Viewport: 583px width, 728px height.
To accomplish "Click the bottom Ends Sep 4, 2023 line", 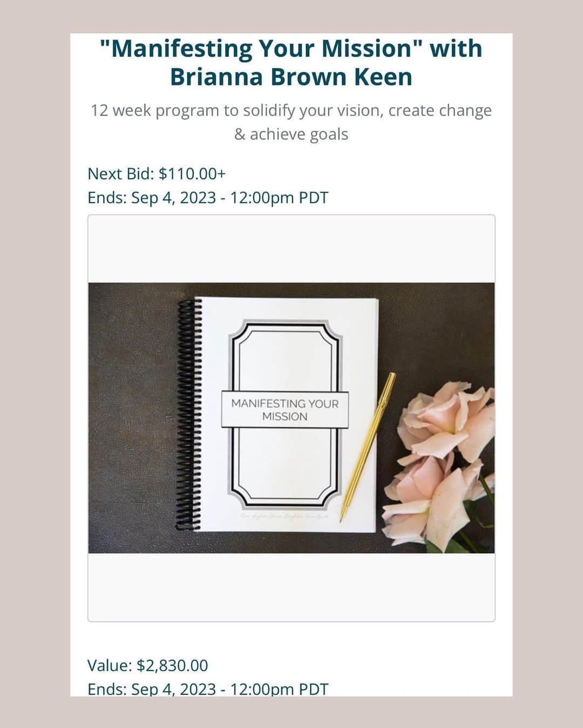I will coord(208,689).
